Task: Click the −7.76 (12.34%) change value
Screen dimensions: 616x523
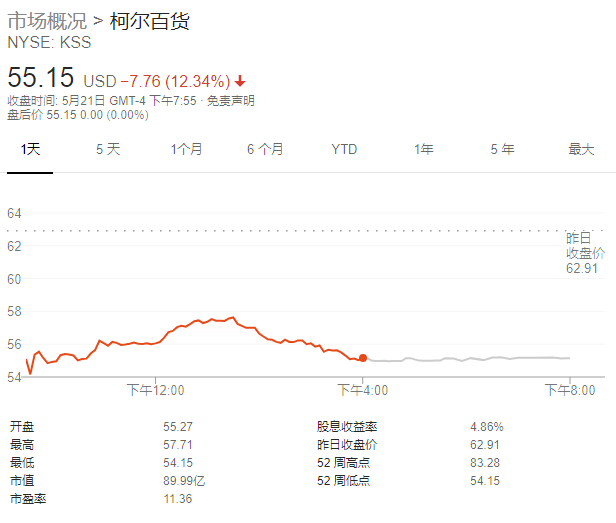Action: [176, 82]
